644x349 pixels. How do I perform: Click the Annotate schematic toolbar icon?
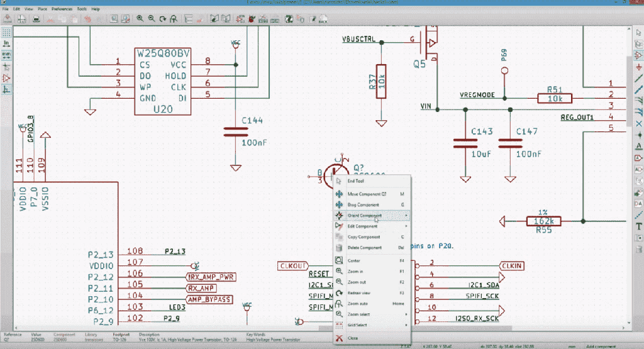tap(240, 19)
